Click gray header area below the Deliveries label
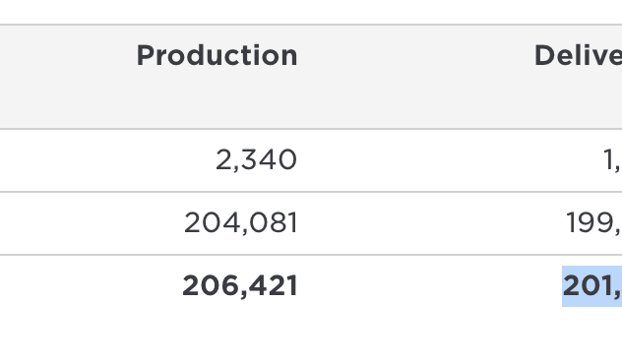Screen dimensions: 622x364 pyautogui.click(x=579, y=99)
